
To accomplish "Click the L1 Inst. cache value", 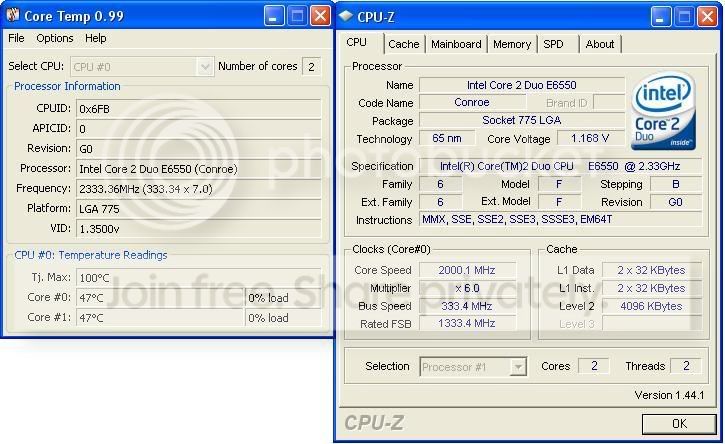I will 651,288.
